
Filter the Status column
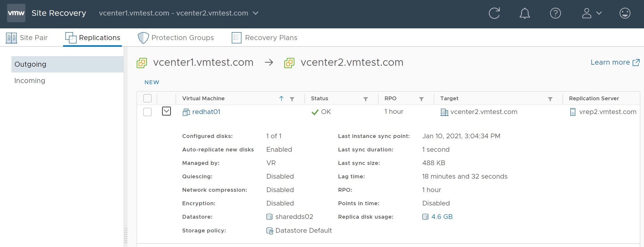pyautogui.click(x=365, y=99)
